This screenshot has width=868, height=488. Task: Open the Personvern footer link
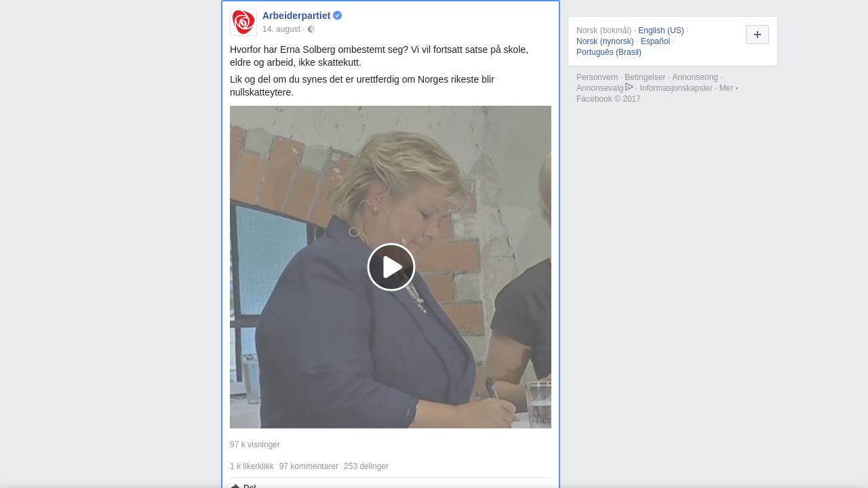tap(597, 77)
